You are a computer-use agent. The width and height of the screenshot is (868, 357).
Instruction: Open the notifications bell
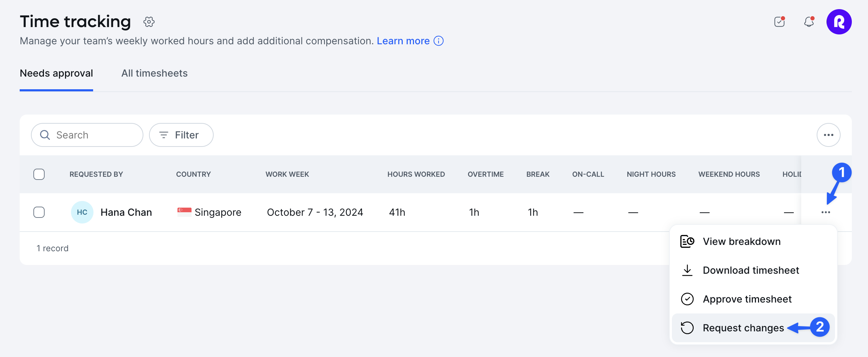pos(809,22)
